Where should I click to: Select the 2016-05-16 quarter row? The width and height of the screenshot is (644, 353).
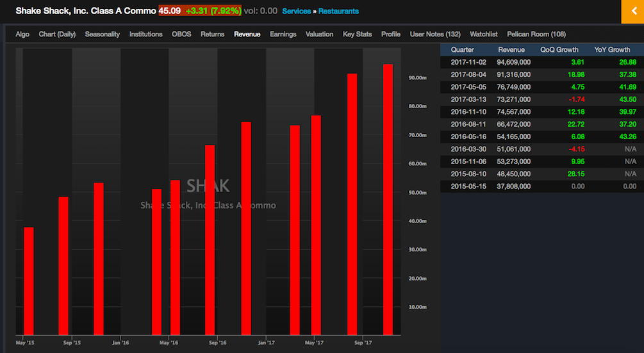pyautogui.click(x=542, y=136)
